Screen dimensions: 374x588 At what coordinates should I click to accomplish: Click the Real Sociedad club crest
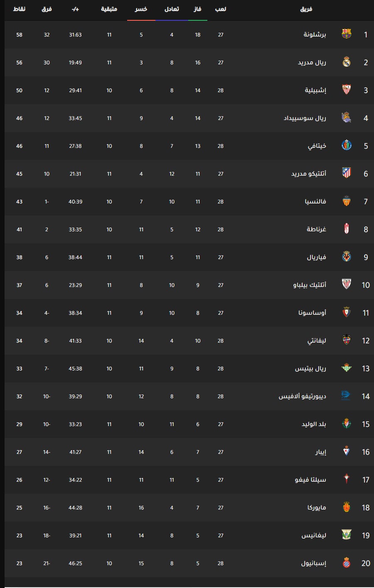pyautogui.click(x=347, y=118)
